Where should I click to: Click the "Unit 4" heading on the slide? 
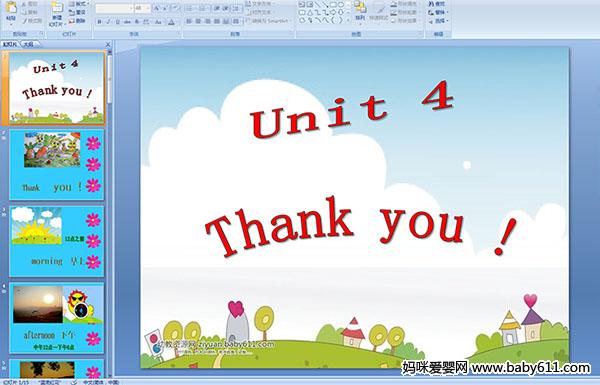[x=353, y=110]
